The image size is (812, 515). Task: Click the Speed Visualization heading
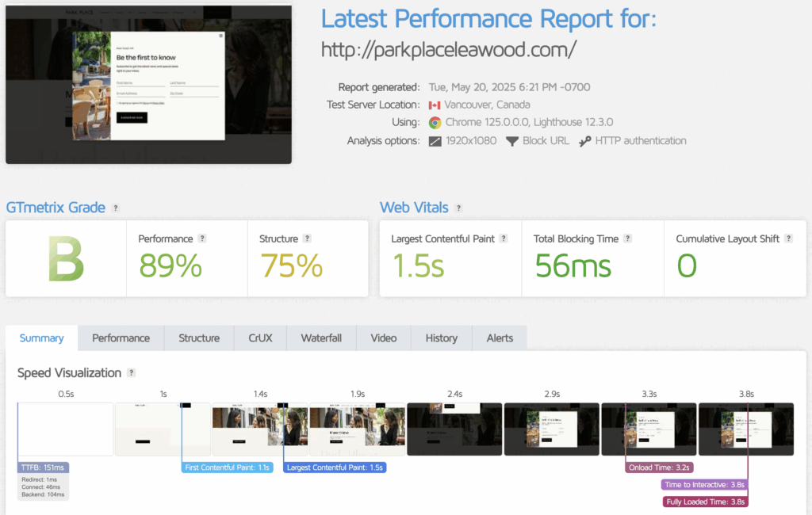70,372
